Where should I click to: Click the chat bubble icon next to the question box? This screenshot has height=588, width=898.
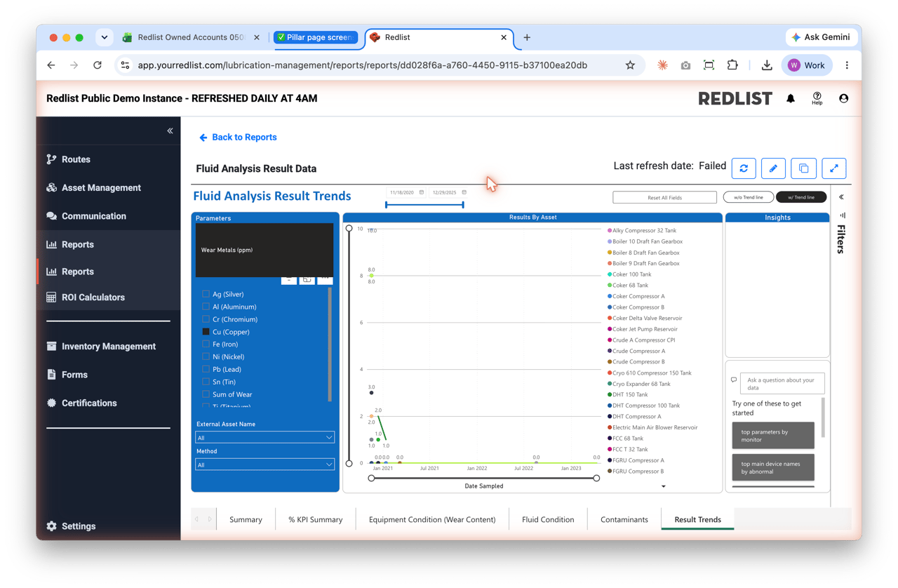pyautogui.click(x=734, y=380)
